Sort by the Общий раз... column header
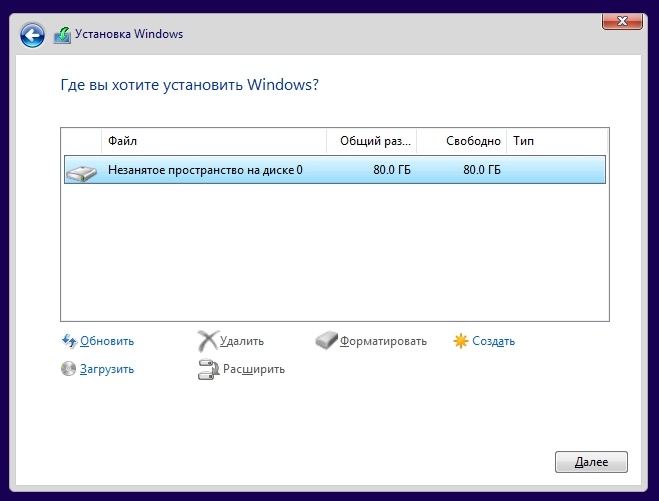 tap(372, 141)
